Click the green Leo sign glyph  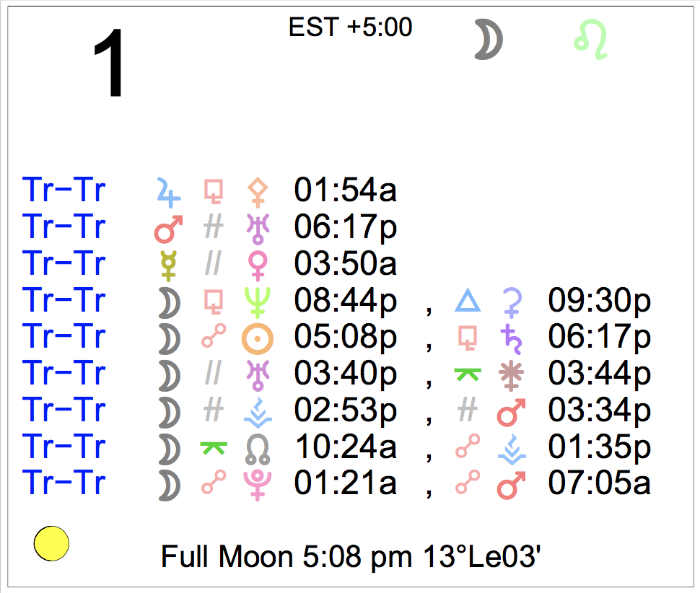592,40
